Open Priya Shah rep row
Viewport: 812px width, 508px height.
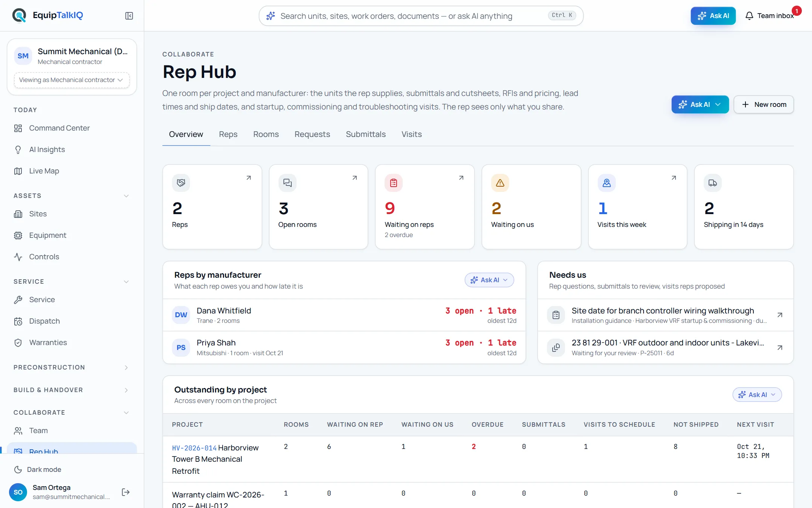click(x=344, y=347)
